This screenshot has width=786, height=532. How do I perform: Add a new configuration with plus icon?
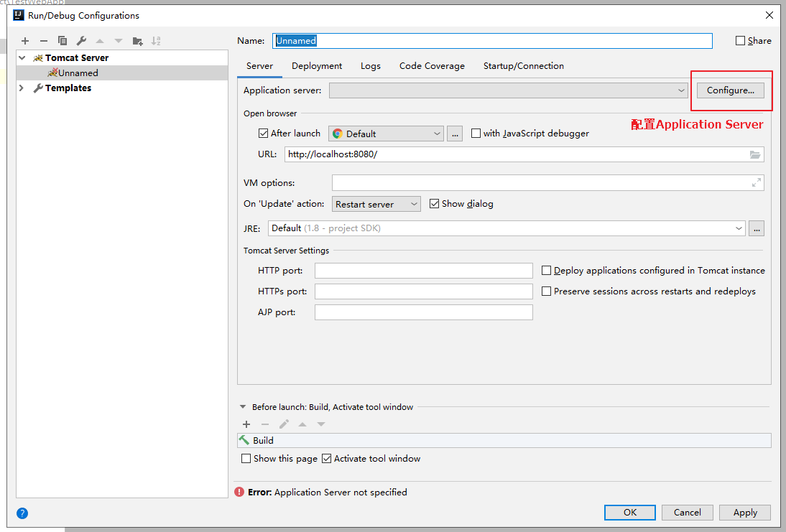coord(25,41)
